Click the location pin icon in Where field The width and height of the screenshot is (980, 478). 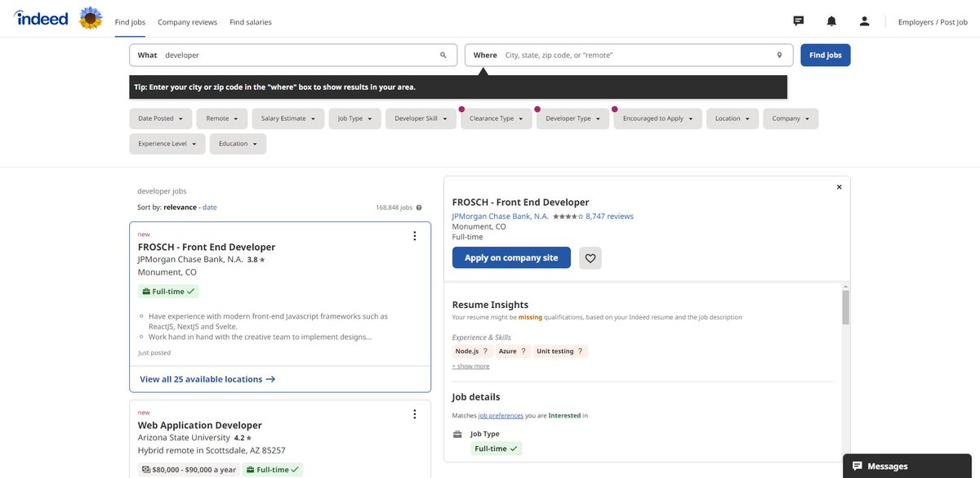point(779,56)
